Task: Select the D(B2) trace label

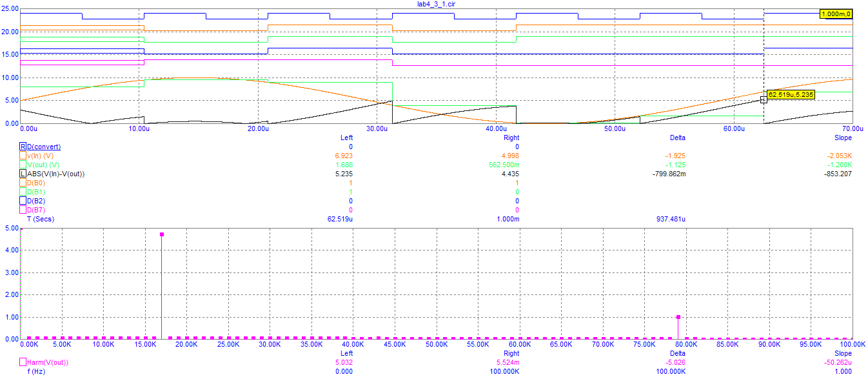Action: point(36,201)
